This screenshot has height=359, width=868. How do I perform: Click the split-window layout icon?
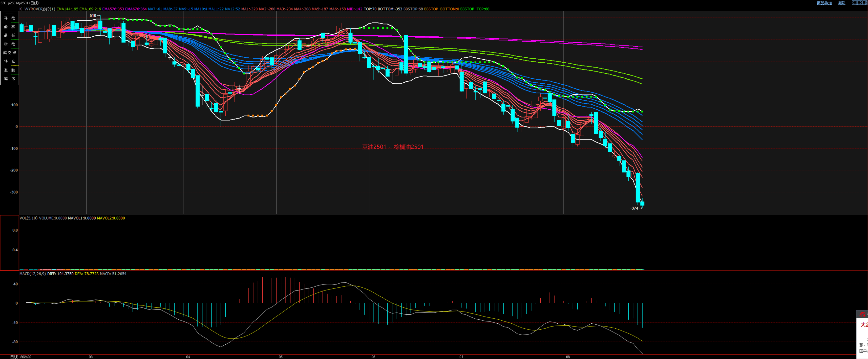[x=865, y=3]
